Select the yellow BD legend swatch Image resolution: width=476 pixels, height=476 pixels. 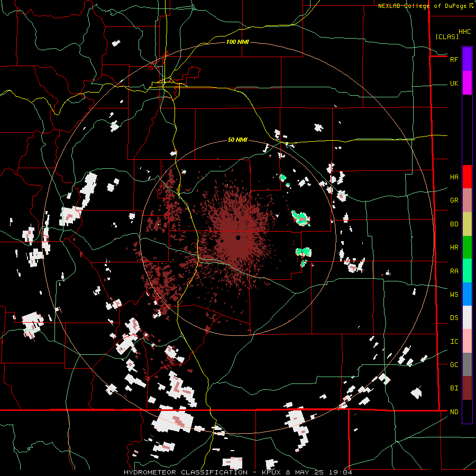[467, 224]
